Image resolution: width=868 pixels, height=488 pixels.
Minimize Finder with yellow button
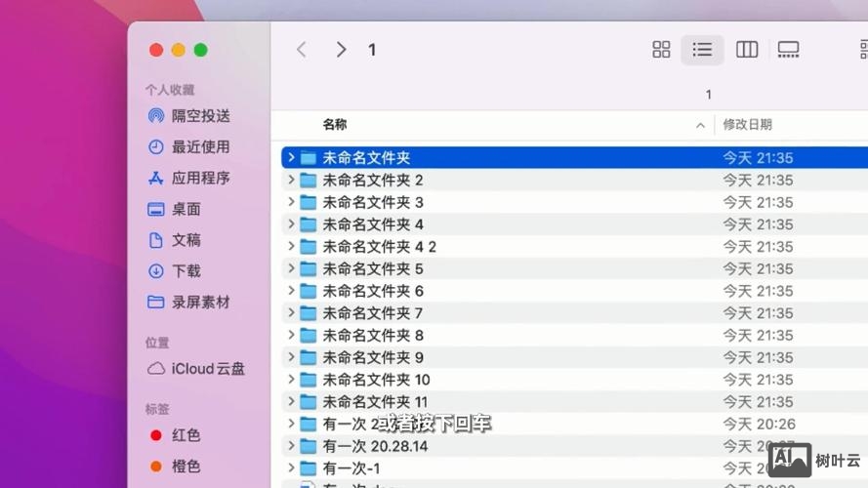179,51
